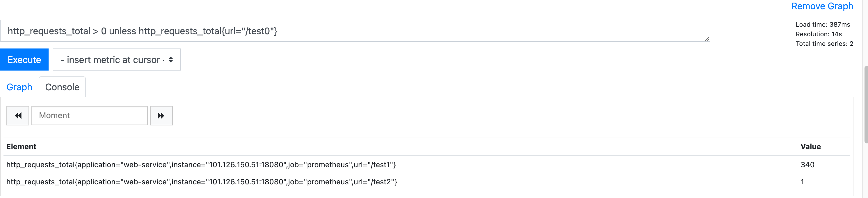The image size is (868, 198).
Task: Open the insert metric at cursor dropdown
Action: [116, 60]
